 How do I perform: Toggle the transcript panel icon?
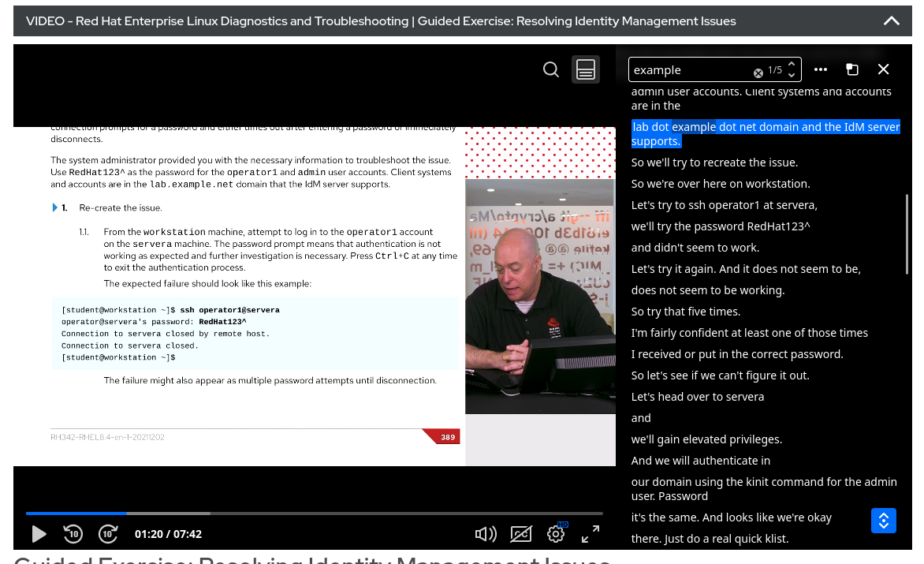tap(585, 69)
